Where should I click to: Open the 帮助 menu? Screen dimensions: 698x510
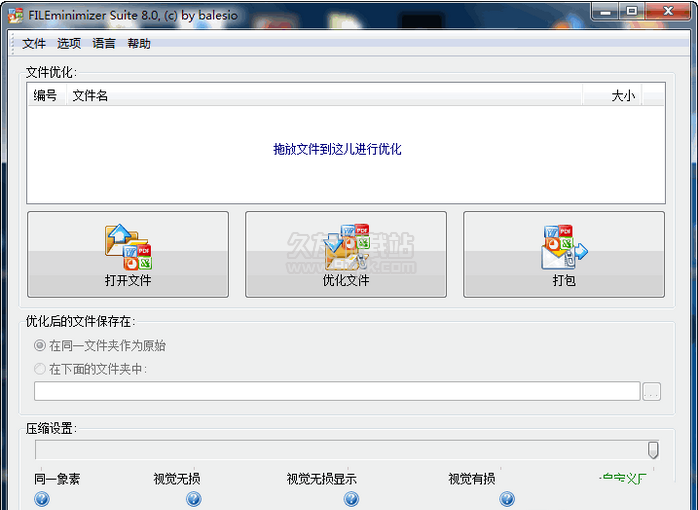pos(139,44)
